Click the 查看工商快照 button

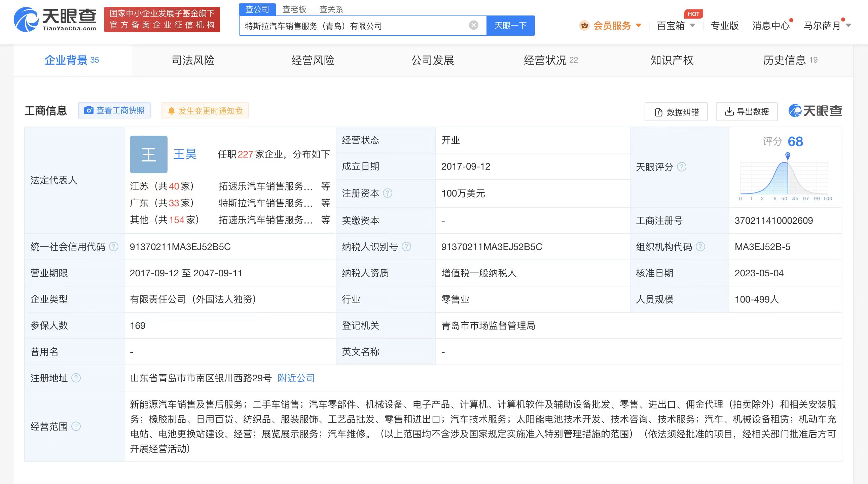click(x=114, y=110)
